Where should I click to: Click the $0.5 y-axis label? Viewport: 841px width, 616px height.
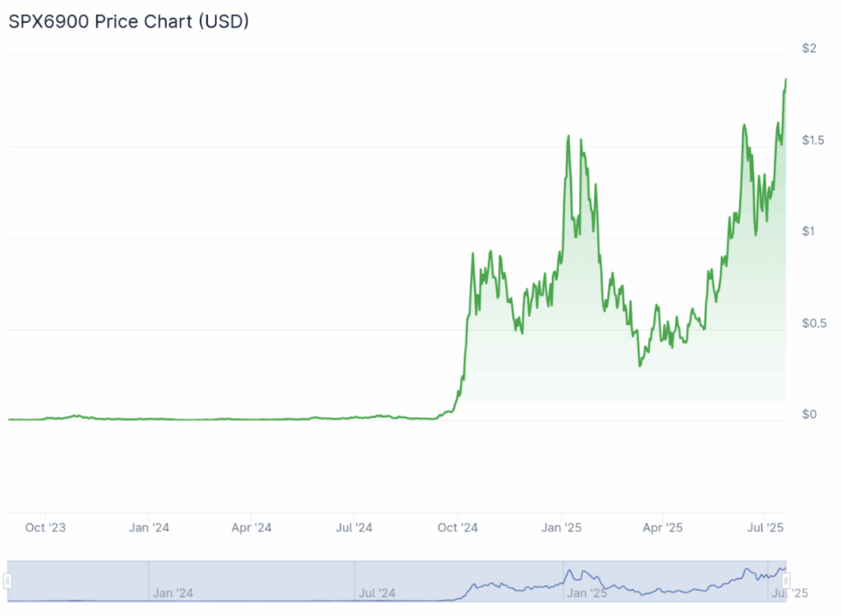[x=813, y=323]
